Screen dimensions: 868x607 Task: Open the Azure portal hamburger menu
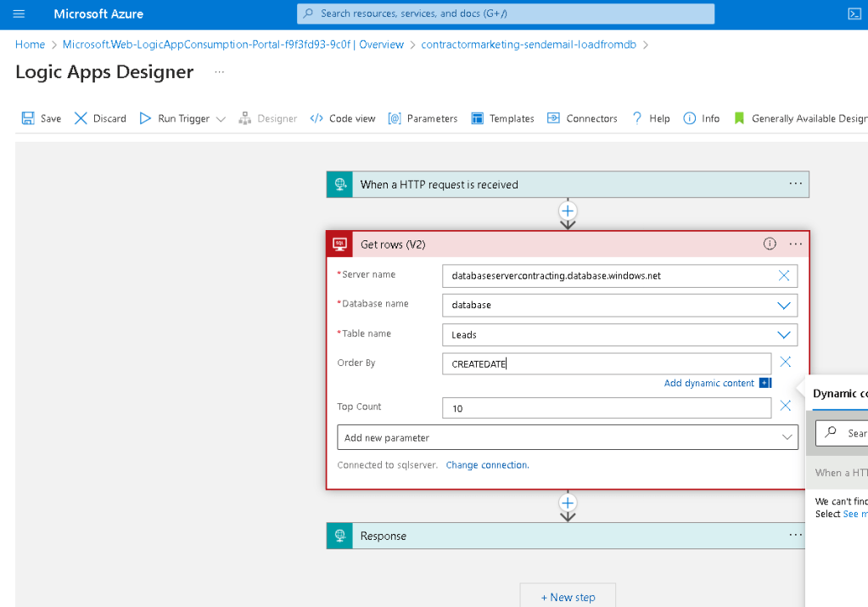[19, 14]
